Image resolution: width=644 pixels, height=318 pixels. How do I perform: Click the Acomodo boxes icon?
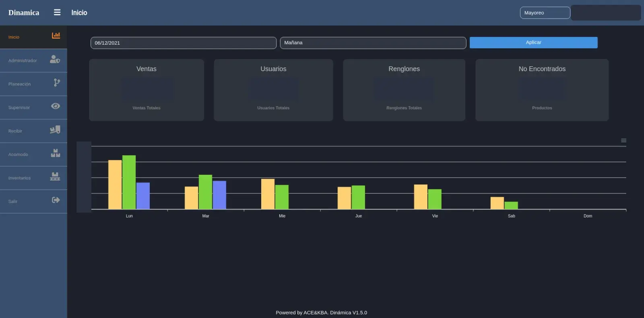coord(56,153)
